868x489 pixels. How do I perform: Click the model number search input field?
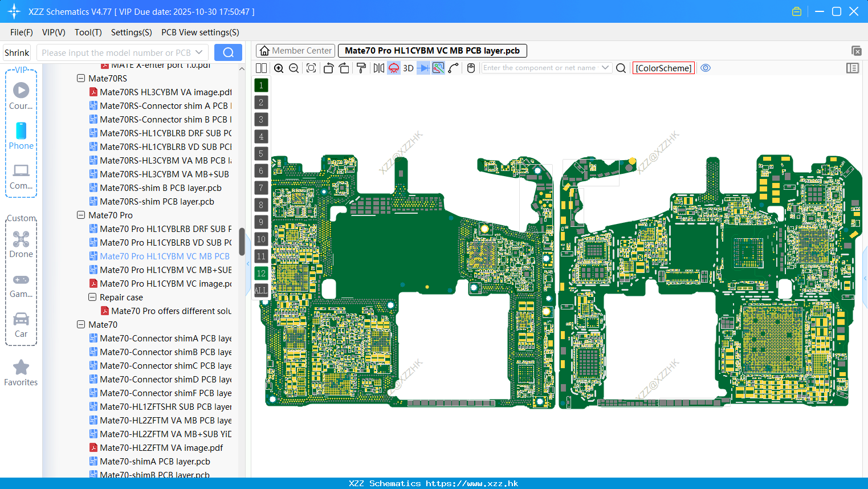(x=117, y=52)
